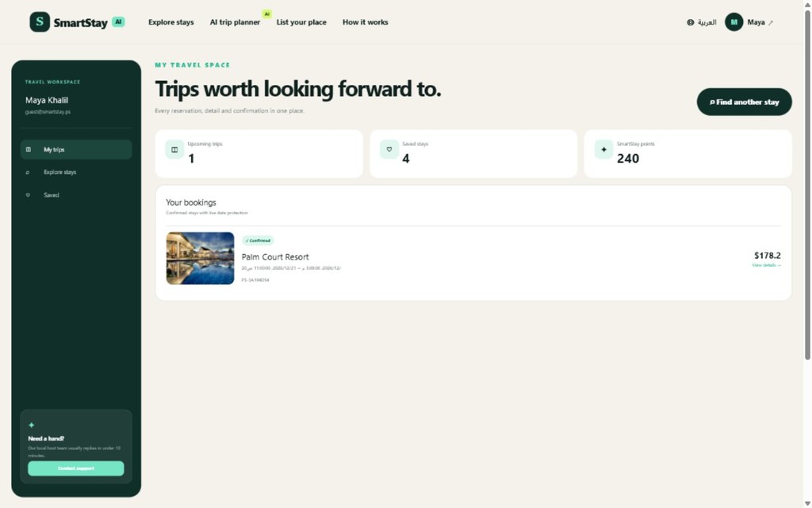
Task: Open View details for Palm Court Resort
Action: [766, 265]
